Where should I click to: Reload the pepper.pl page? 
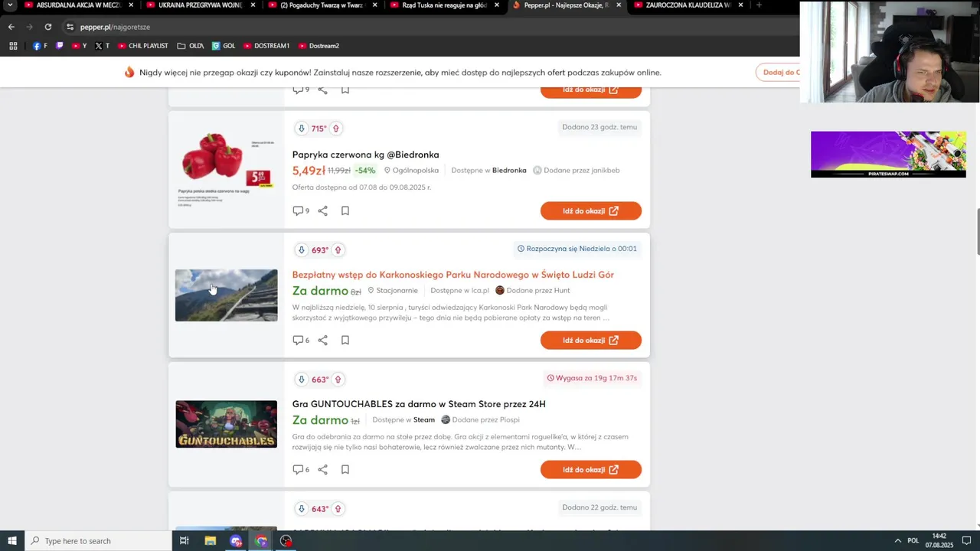(x=47, y=27)
